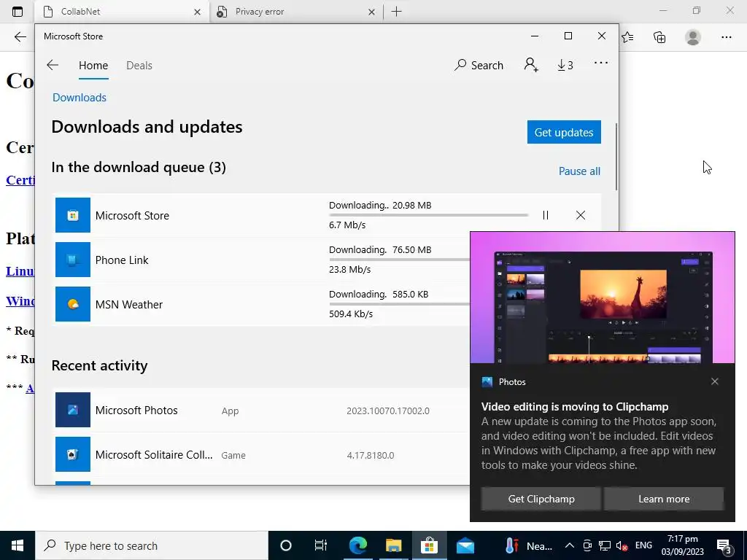Close the Privacy error browser tab
This screenshot has width=747, height=560.
click(x=371, y=12)
